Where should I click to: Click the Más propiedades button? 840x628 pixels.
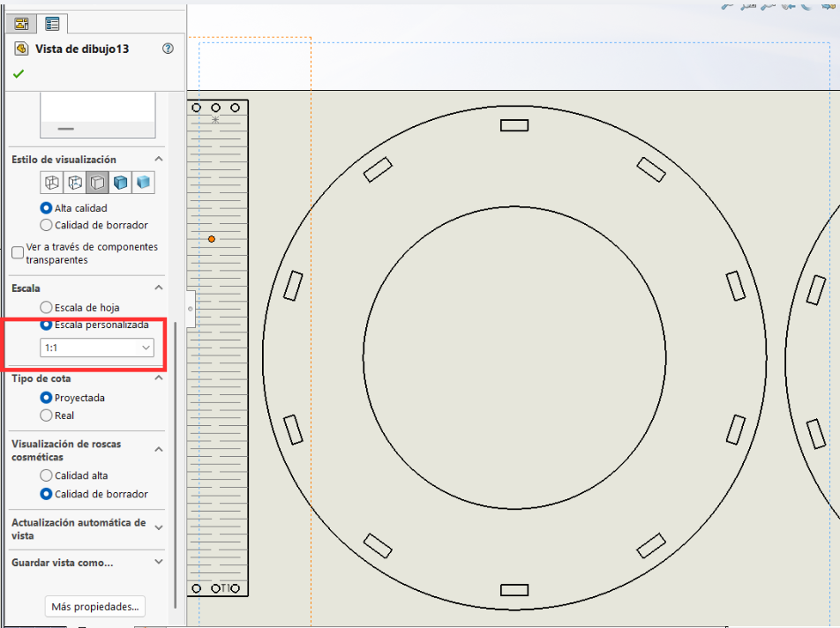95,607
